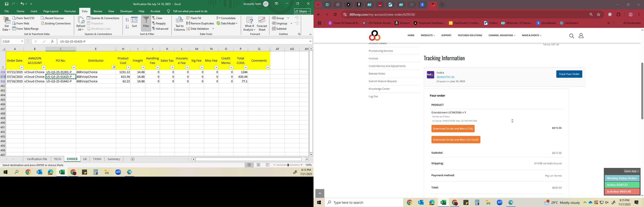Screen dimensions: 644x207
Task: Click Consolidate in Data Tools
Action: point(226,18)
